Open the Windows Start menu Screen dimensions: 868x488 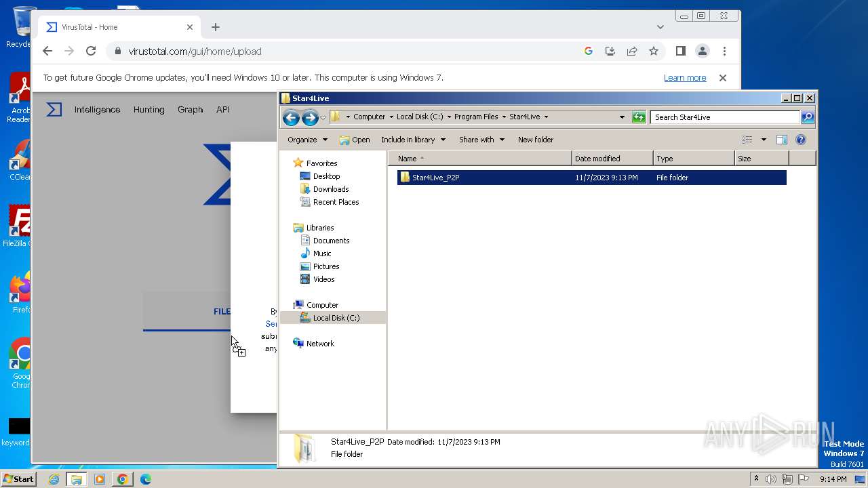(18, 479)
